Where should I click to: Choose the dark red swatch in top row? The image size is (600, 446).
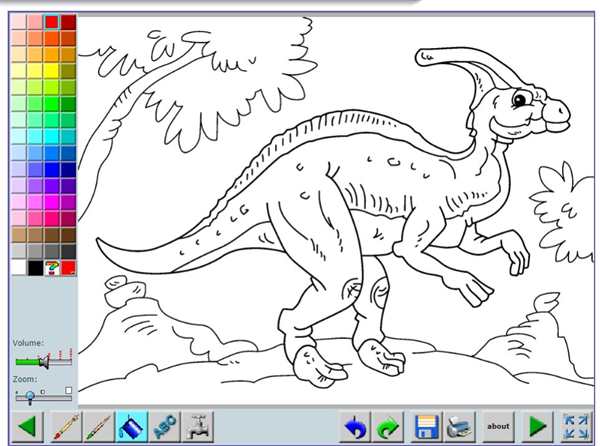(x=68, y=22)
